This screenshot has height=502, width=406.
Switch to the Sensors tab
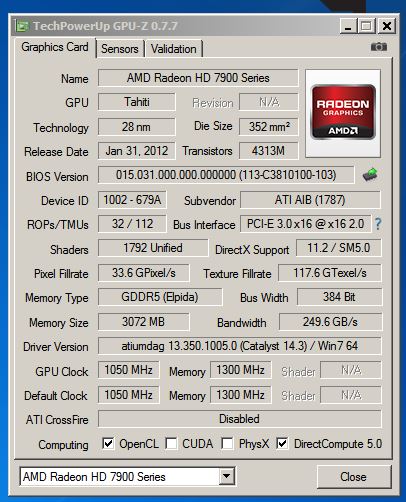coord(120,49)
